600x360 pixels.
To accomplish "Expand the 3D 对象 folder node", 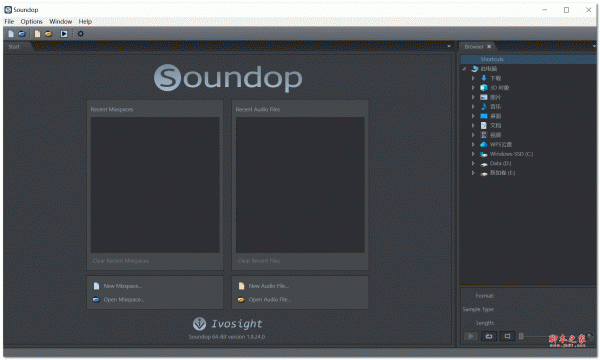I will click(473, 88).
